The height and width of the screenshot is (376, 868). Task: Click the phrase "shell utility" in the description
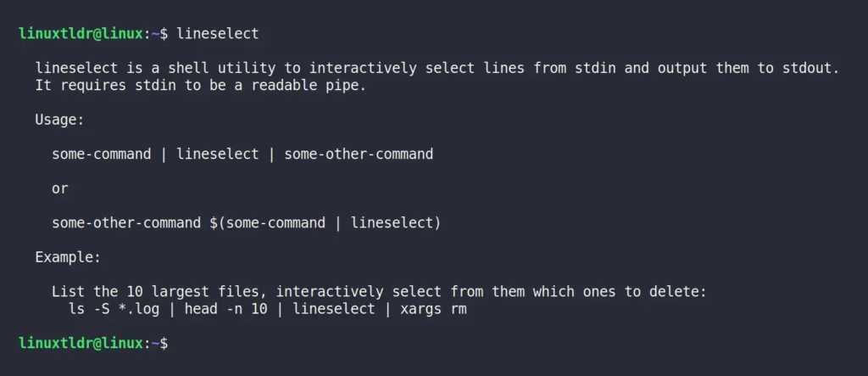point(221,68)
